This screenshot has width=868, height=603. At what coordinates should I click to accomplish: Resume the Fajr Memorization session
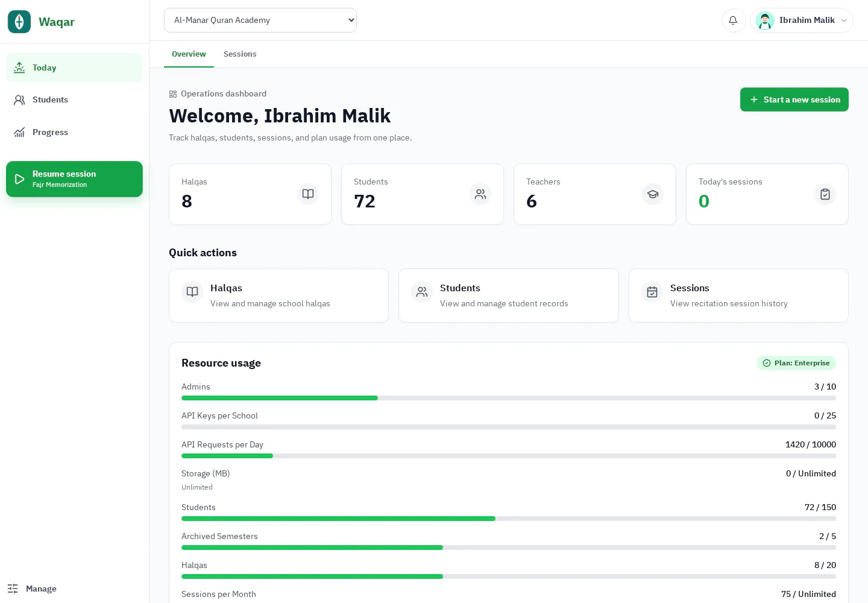[x=74, y=179]
